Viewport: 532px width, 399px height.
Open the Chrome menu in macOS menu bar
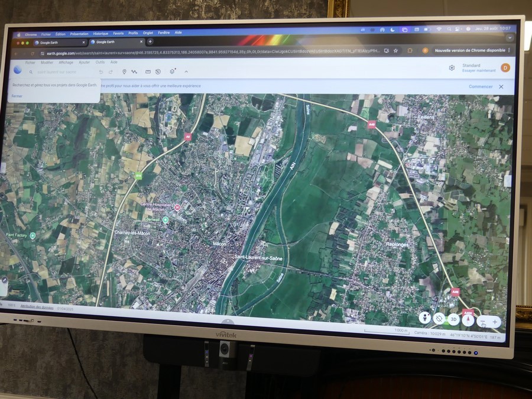(x=31, y=35)
